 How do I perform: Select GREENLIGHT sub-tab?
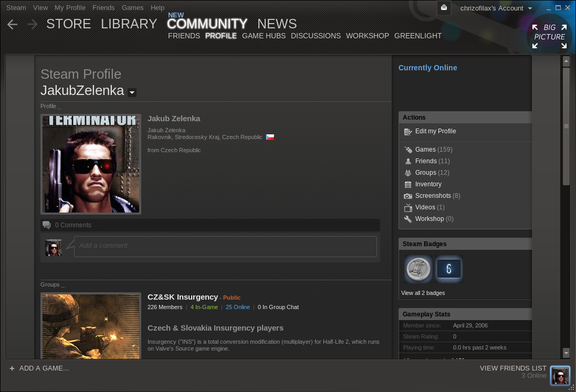point(417,36)
